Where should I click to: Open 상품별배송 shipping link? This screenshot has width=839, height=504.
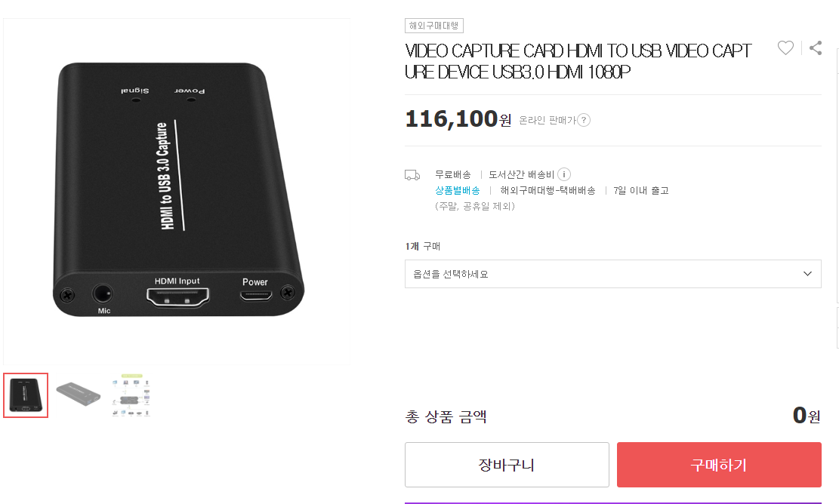(458, 190)
